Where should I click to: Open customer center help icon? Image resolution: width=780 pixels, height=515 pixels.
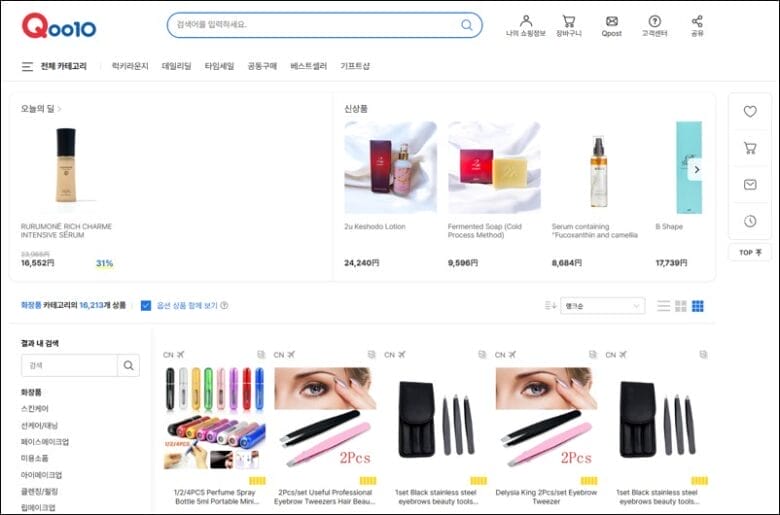click(x=654, y=21)
